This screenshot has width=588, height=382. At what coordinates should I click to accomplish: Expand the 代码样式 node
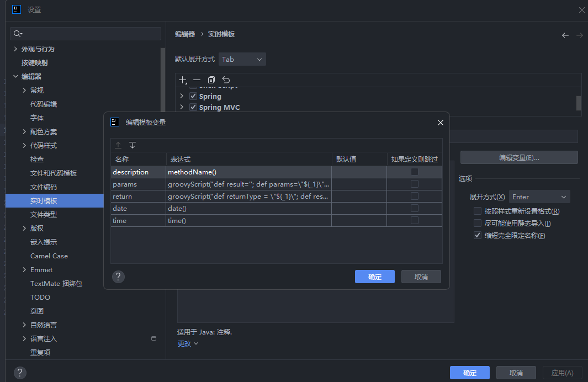24,145
